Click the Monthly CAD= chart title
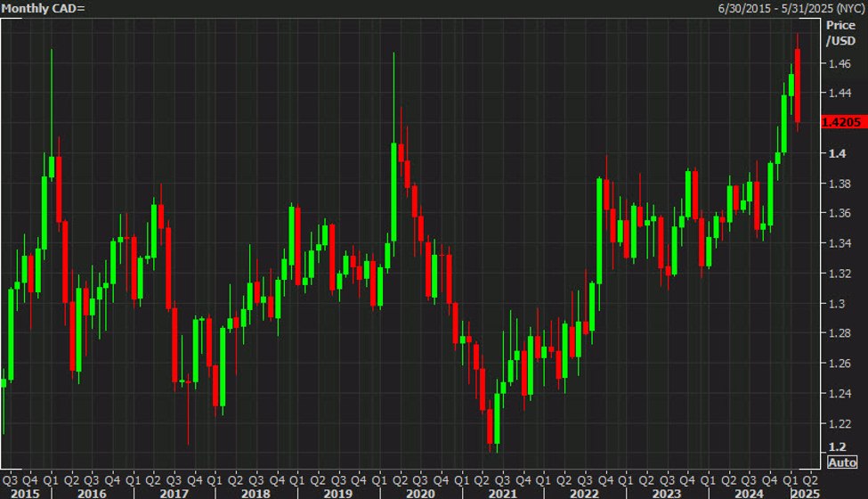Viewport: 868px width, 499px height. pyautogui.click(x=45, y=8)
